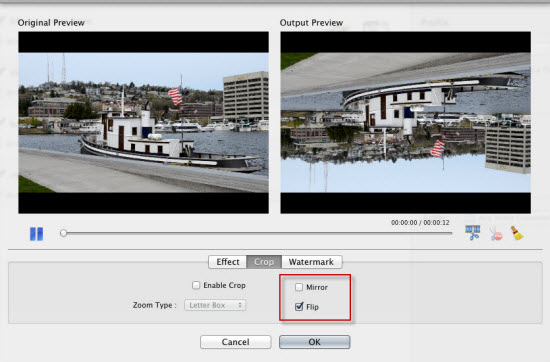Select the Crop tab
The width and height of the screenshot is (550, 362).
[x=264, y=262]
